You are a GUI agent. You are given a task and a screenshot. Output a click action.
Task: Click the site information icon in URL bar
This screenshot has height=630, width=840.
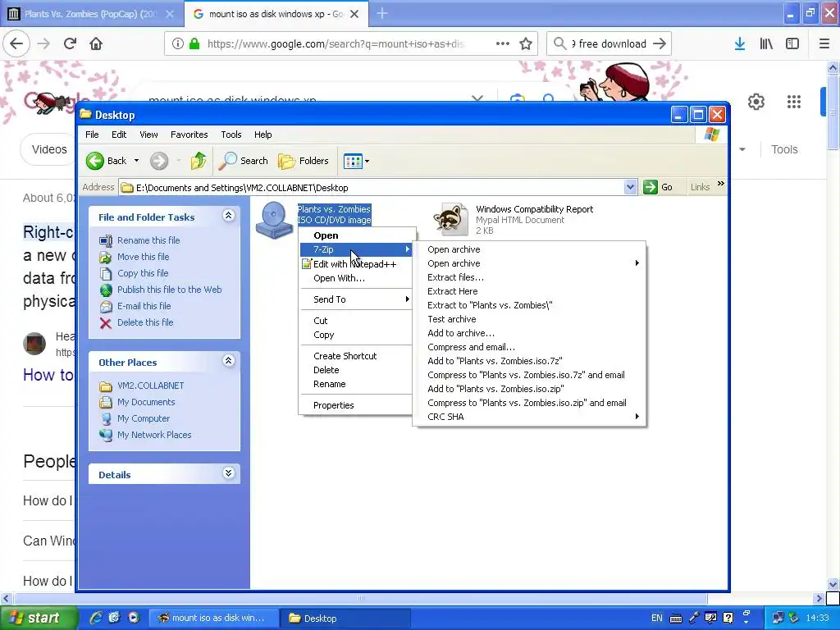point(178,43)
